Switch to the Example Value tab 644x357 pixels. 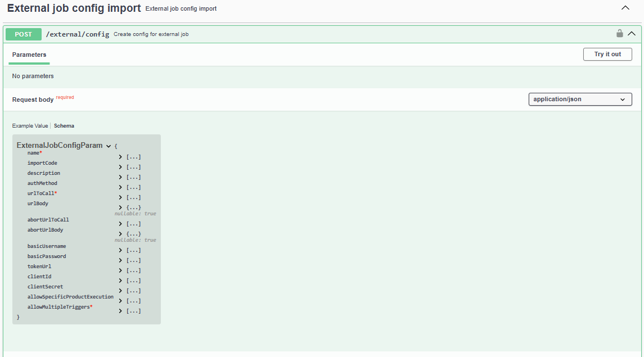click(30, 126)
